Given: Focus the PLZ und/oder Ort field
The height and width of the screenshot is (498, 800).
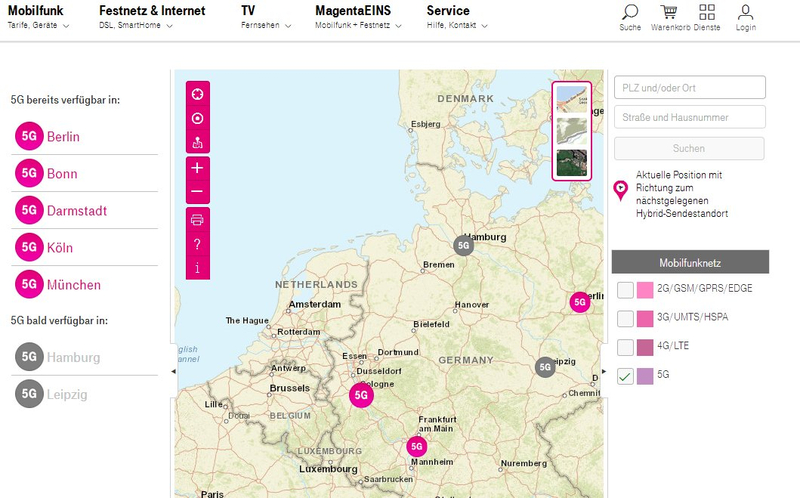Looking at the screenshot, I should [690, 87].
